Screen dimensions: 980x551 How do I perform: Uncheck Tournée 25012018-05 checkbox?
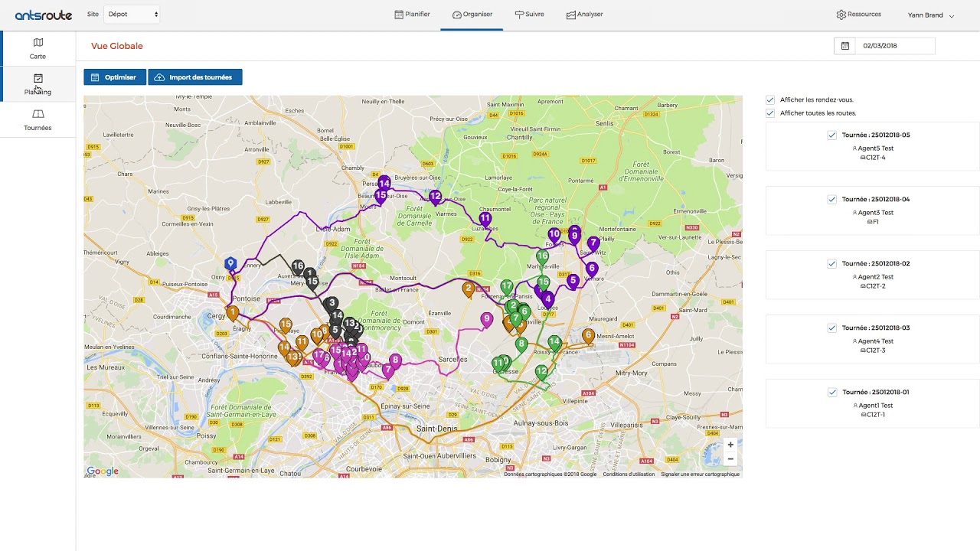pos(831,135)
